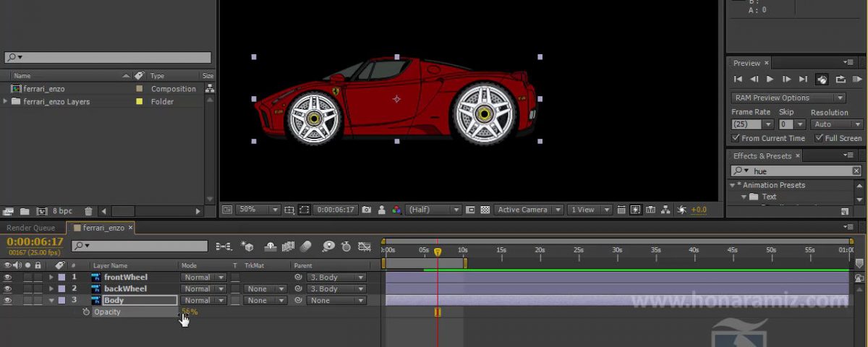Click timeline current time 0:00:06:17
This screenshot has width=868, height=347.
pos(35,241)
